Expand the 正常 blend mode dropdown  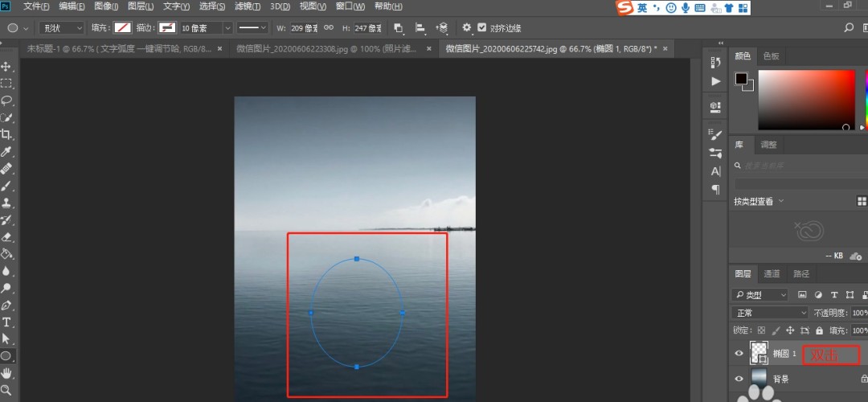[769, 313]
